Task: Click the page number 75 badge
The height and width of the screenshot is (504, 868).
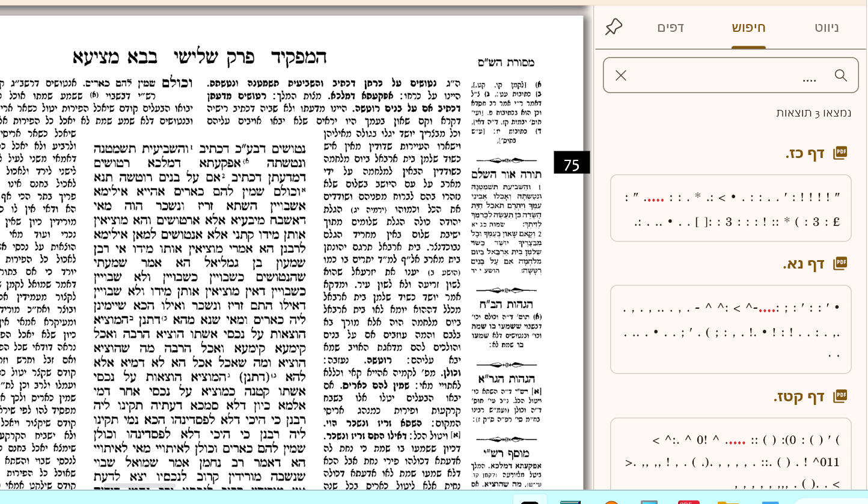Action: click(571, 163)
